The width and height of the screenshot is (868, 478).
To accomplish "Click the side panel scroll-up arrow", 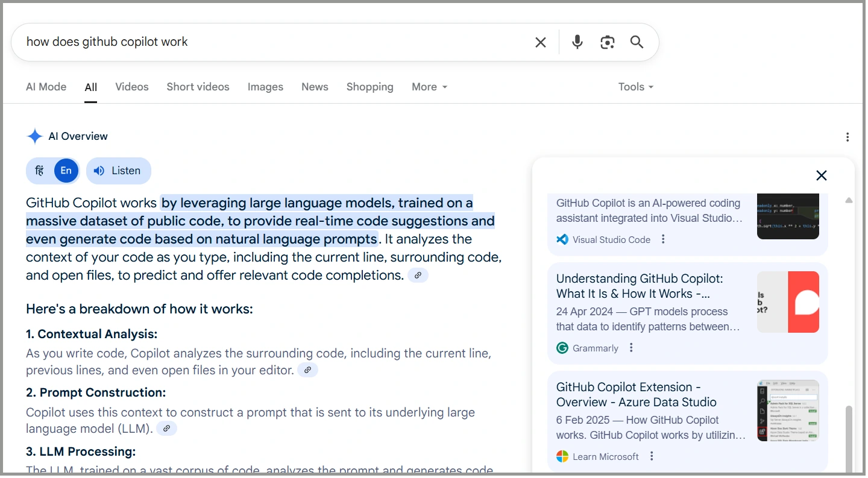I will coord(849,200).
